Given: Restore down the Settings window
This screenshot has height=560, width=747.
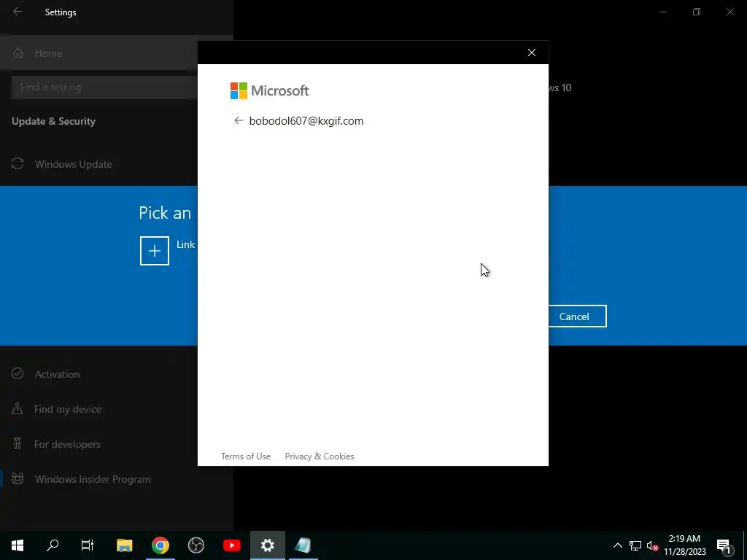Looking at the screenshot, I should tap(697, 12).
